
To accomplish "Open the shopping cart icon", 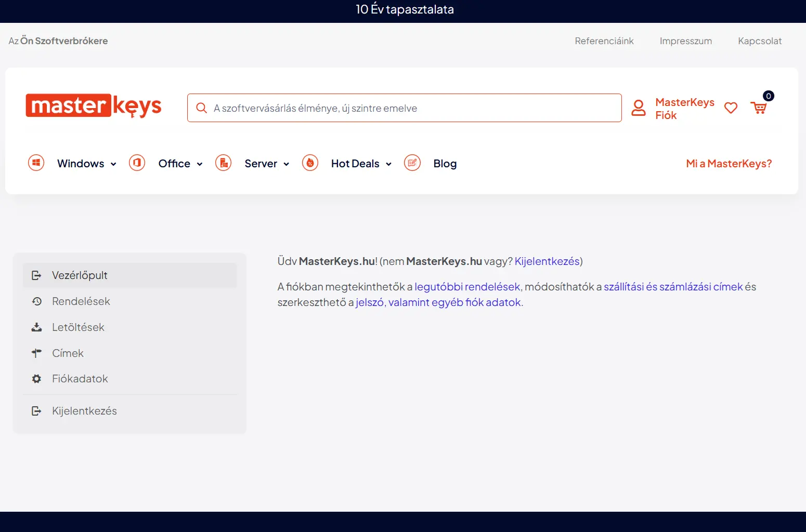I will pyautogui.click(x=759, y=108).
